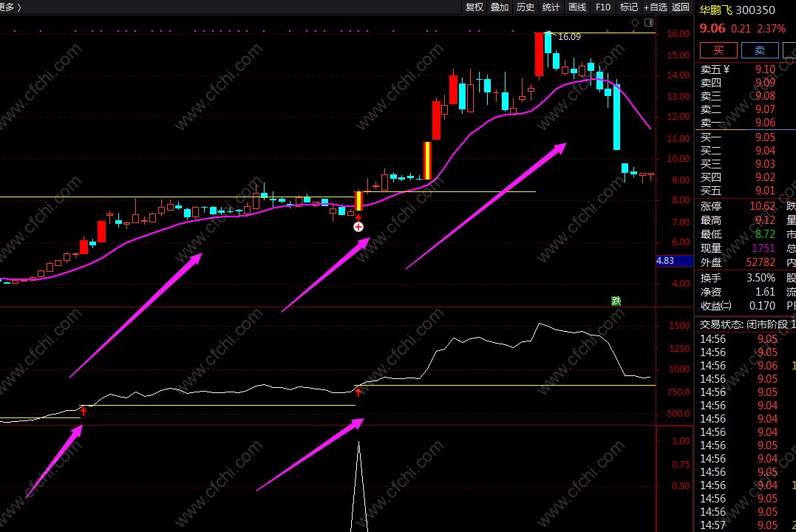Select the 卖五 ask row at 9.10
The height and width of the screenshot is (532, 796).
[745, 69]
